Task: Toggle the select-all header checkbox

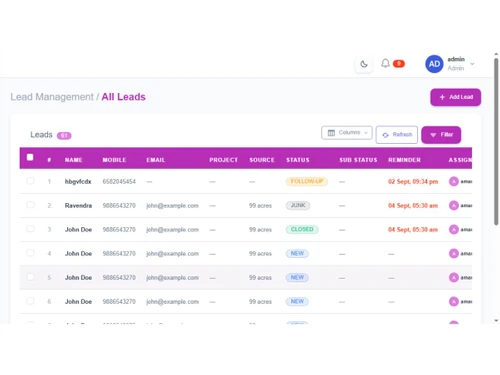Action: point(30,157)
